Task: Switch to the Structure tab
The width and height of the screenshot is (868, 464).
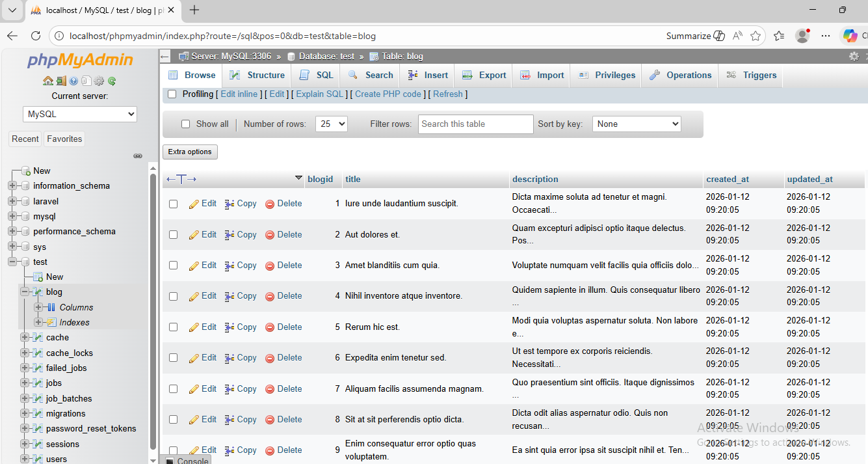Action: [257, 75]
